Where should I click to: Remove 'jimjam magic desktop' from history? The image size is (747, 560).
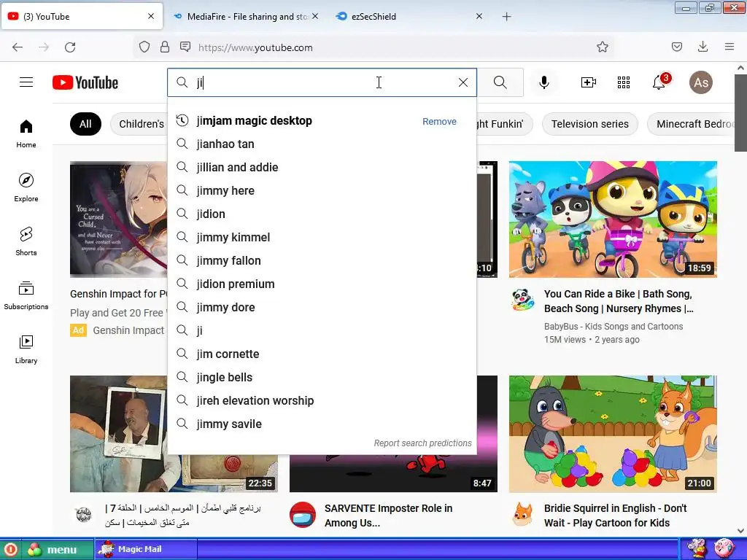439,122
